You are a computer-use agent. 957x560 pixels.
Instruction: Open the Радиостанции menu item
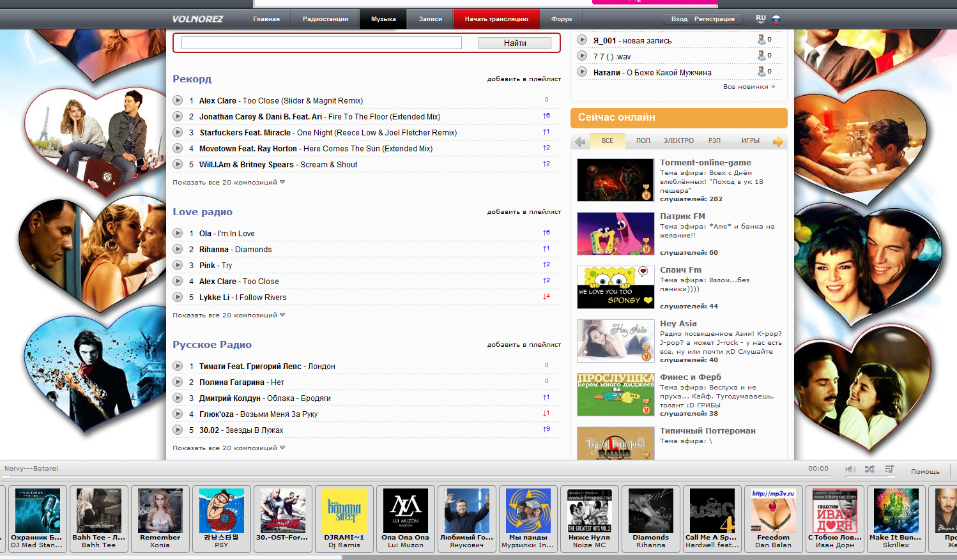325,19
